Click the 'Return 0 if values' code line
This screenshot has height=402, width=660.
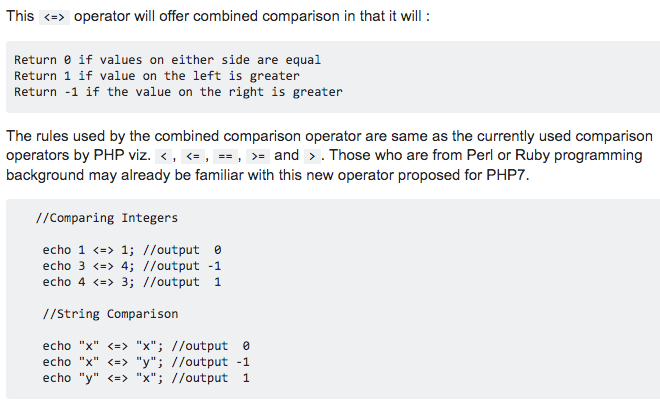(x=167, y=60)
